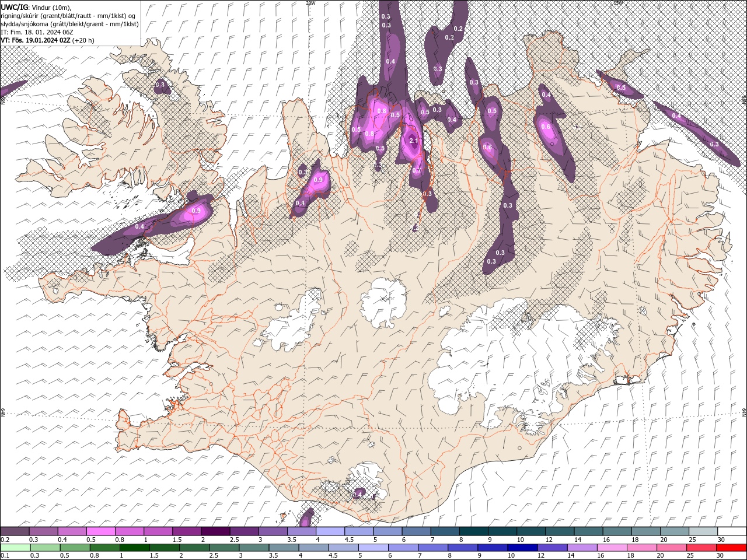Image resolution: width=747 pixels, height=560 pixels.
Task: Select the 20W longitude label
Action: tap(310, 3)
